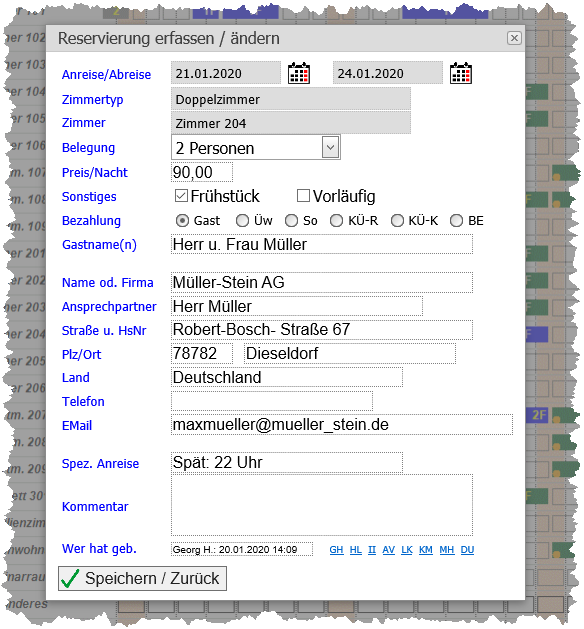
Task: Open the 2 Personen combo box
Action: (256, 147)
